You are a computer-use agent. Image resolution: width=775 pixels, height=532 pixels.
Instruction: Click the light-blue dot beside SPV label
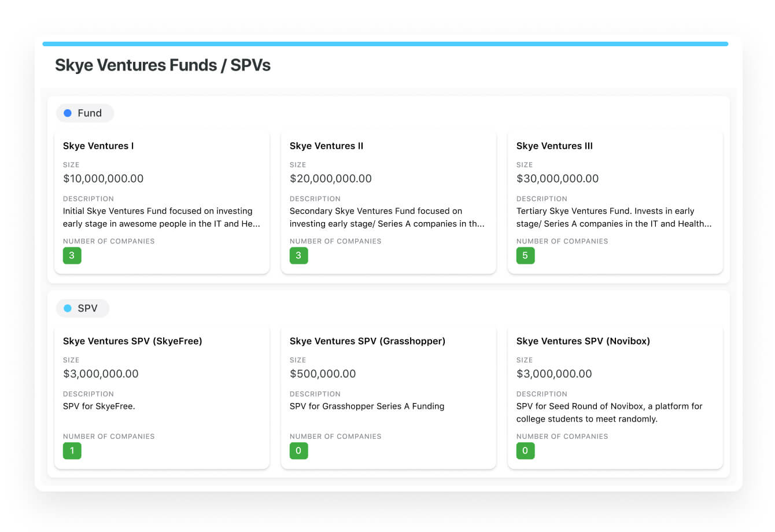[x=68, y=308]
